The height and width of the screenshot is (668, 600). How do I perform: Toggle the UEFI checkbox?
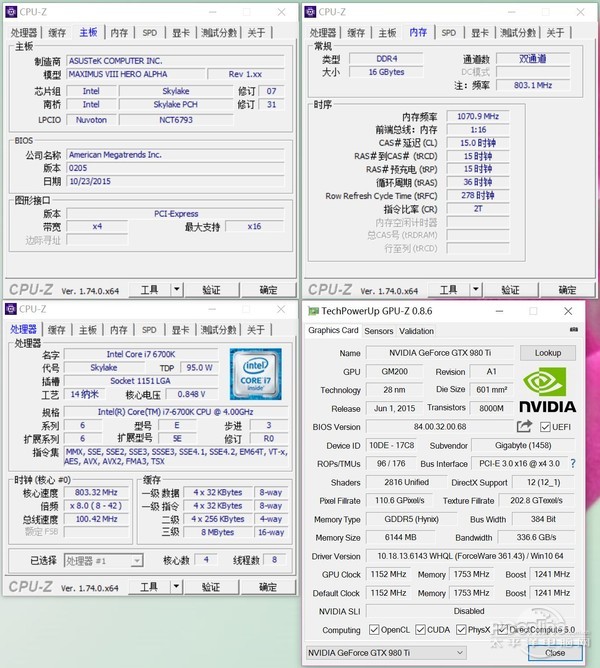tap(547, 427)
